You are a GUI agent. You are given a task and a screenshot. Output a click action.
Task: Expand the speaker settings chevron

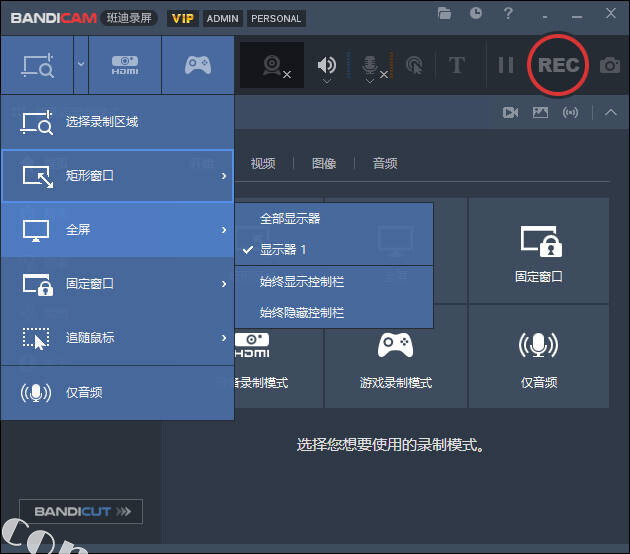click(327, 81)
